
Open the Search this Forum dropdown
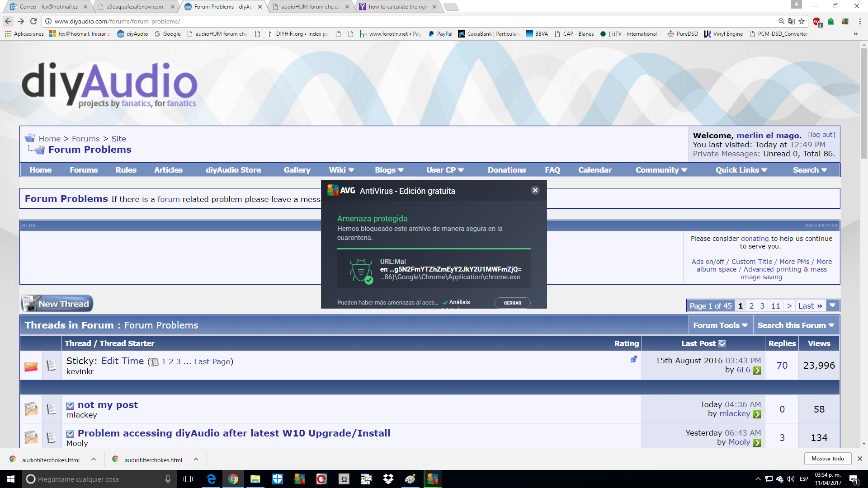point(796,325)
